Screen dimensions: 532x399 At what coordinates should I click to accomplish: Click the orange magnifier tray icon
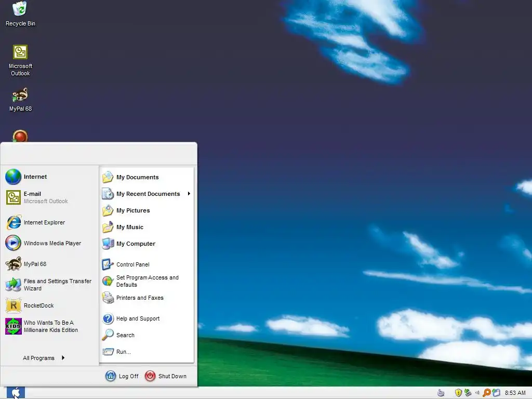pos(486,393)
